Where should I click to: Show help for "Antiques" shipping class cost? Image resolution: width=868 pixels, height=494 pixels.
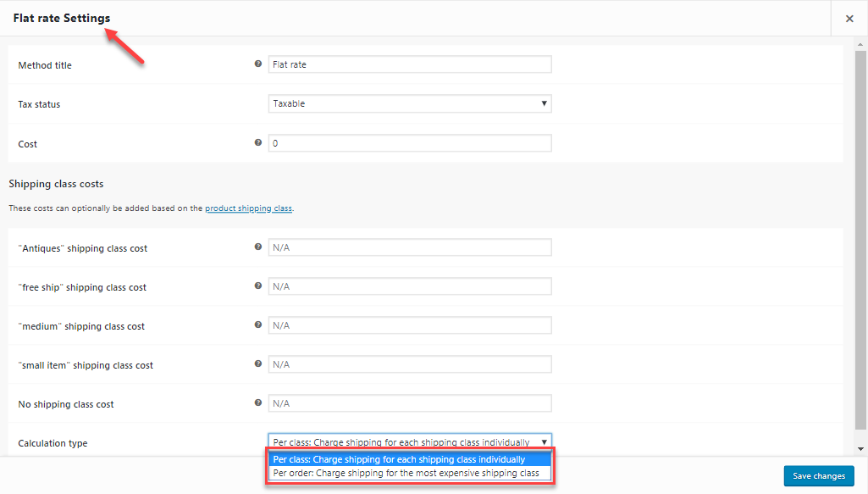[x=258, y=247]
